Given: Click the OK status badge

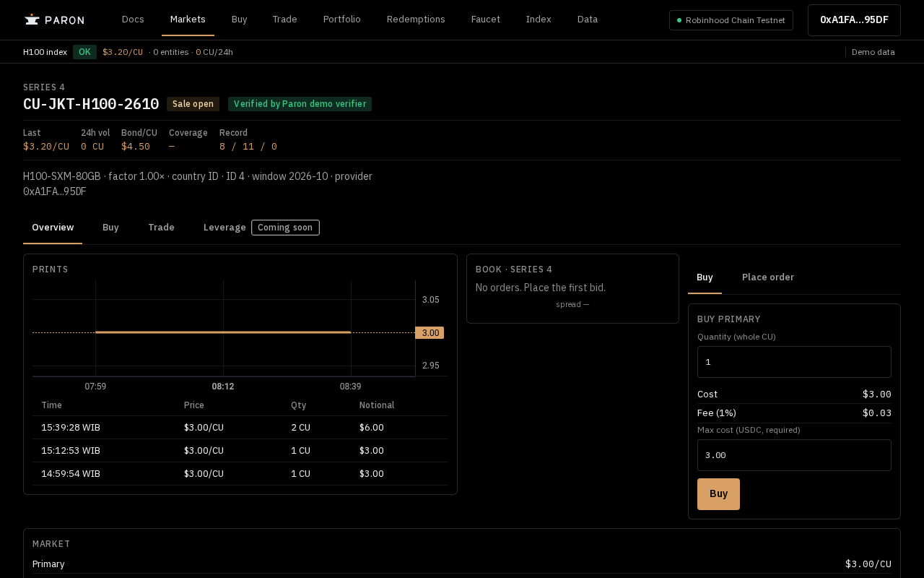Looking at the screenshot, I should click(84, 52).
